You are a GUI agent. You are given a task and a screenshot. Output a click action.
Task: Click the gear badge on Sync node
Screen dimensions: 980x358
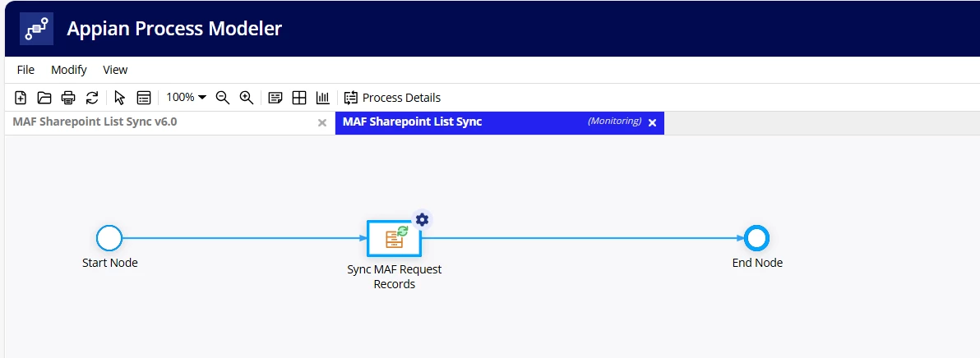pyautogui.click(x=422, y=219)
